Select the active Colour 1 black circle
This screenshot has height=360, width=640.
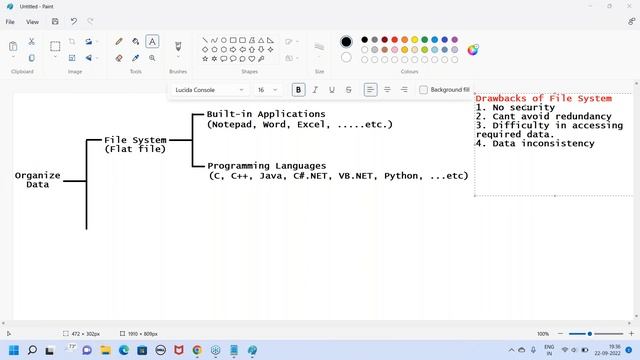click(346, 42)
